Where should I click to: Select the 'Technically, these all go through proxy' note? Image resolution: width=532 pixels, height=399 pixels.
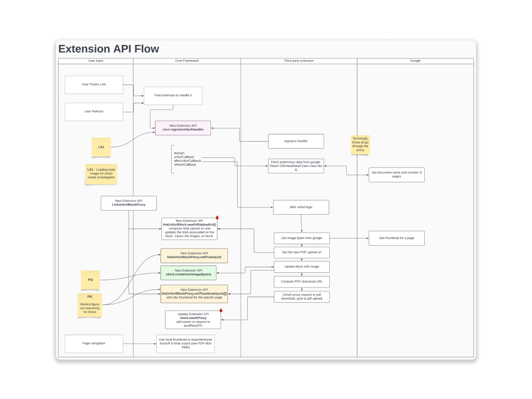coord(360,144)
